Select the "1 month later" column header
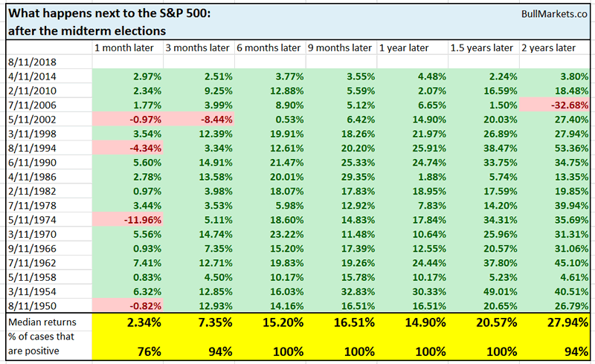The height and width of the screenshot is (364, 595). click(x=125, y=48)
